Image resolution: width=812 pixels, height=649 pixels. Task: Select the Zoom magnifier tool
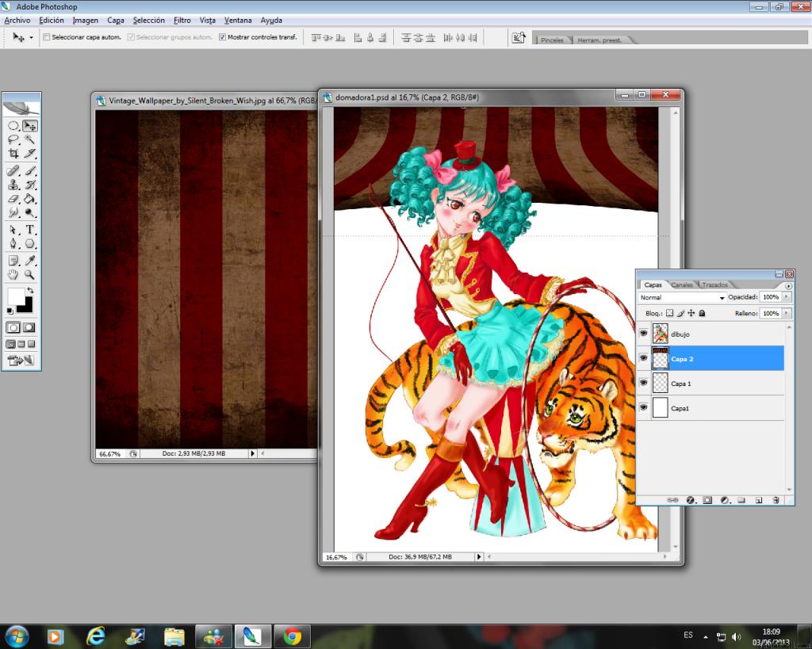point(30,275)
